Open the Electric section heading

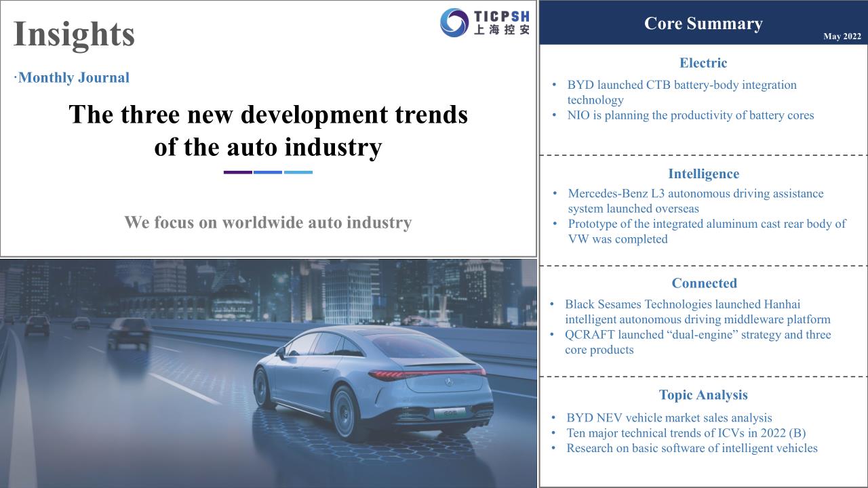(x=703, y=63)
